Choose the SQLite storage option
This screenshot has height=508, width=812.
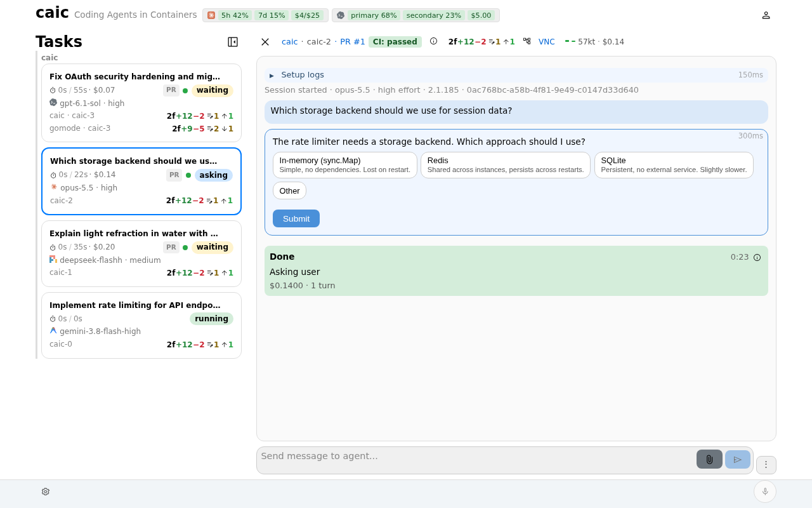(x=674, y=165)
